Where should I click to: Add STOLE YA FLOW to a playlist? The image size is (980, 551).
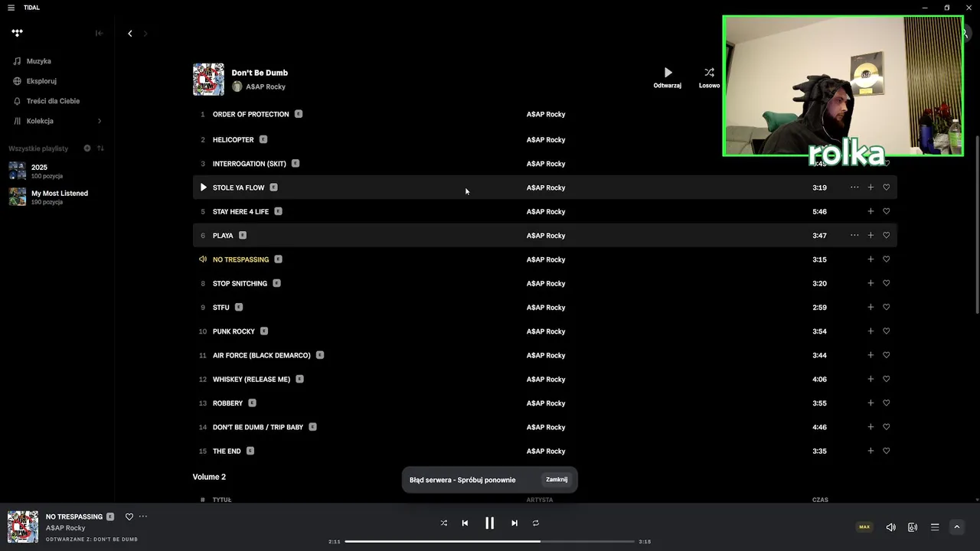pos(871,187)
